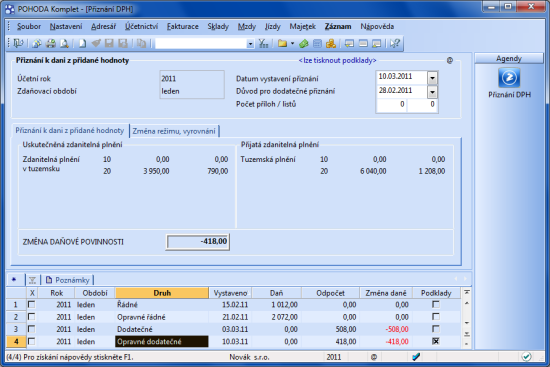
Task: Open the Nastavení menu
Action: (x=66, y=26)
